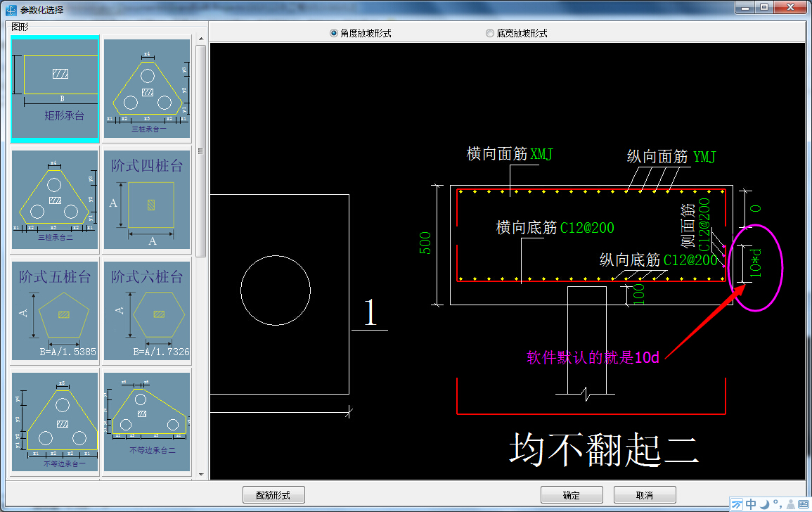The height and width of the screenshot is (512, 812).
Task: Click the thumbnail list scrollbar thumb
Action: coord(201,151)
